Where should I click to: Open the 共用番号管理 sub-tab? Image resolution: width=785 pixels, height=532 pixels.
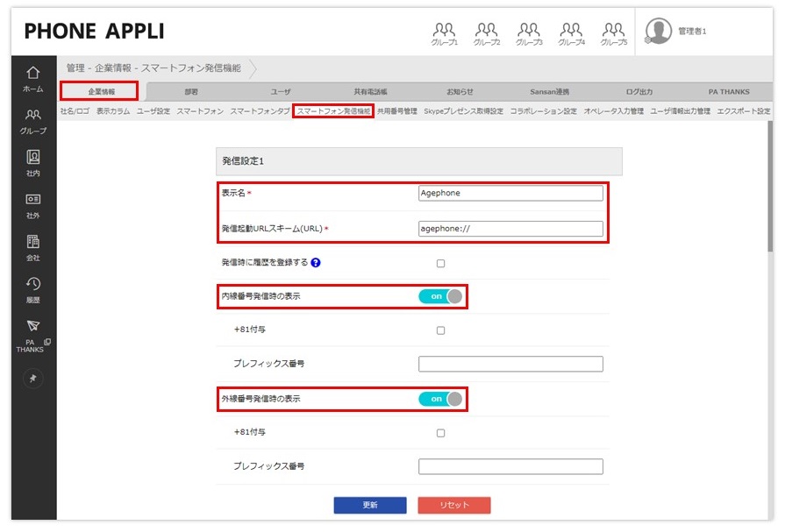coord(397,111)
